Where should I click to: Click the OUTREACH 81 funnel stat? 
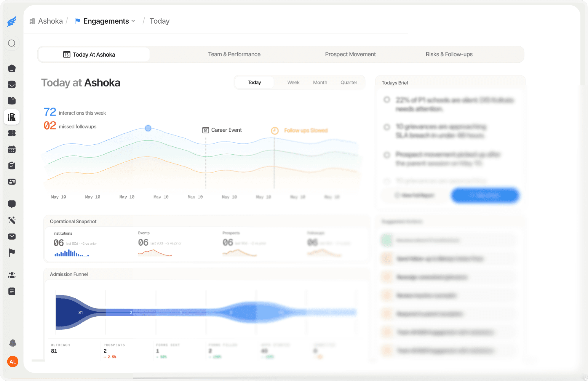tap(60, 348)
